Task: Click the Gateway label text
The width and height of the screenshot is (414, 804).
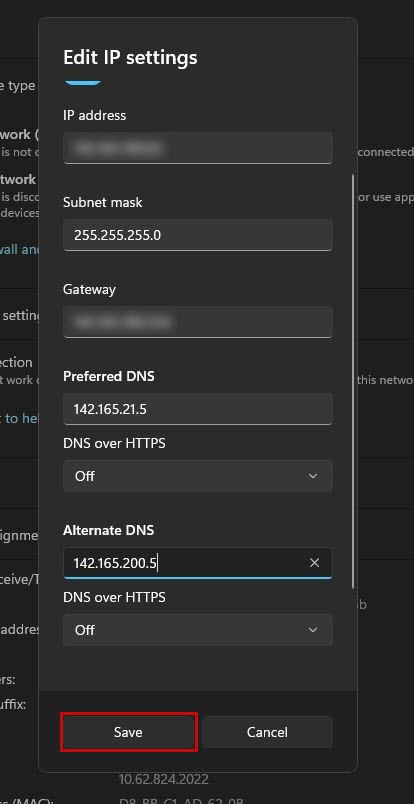Action: coord(89,289)
